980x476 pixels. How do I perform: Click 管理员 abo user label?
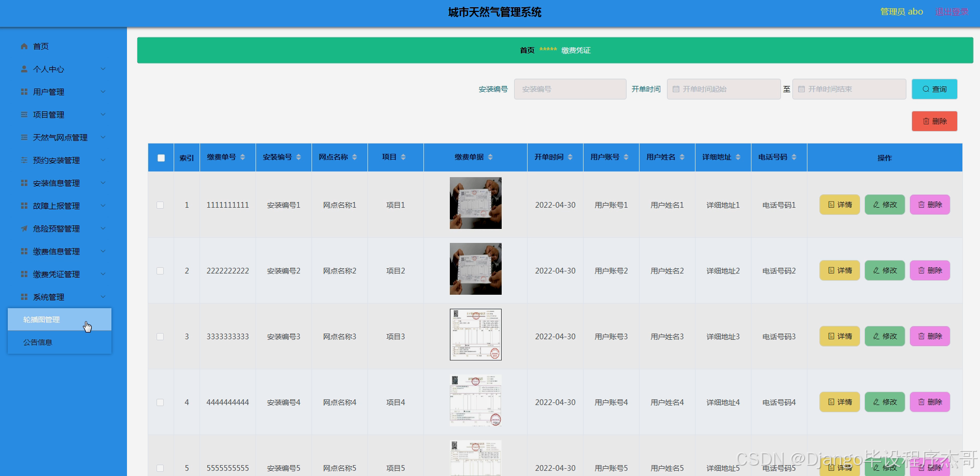[x=901, y=11]
